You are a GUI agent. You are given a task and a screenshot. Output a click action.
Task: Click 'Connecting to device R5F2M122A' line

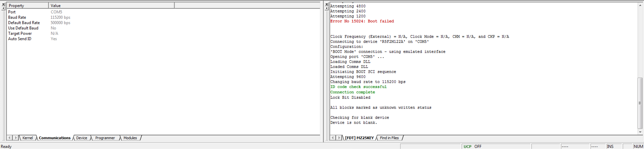coord(380,42)
